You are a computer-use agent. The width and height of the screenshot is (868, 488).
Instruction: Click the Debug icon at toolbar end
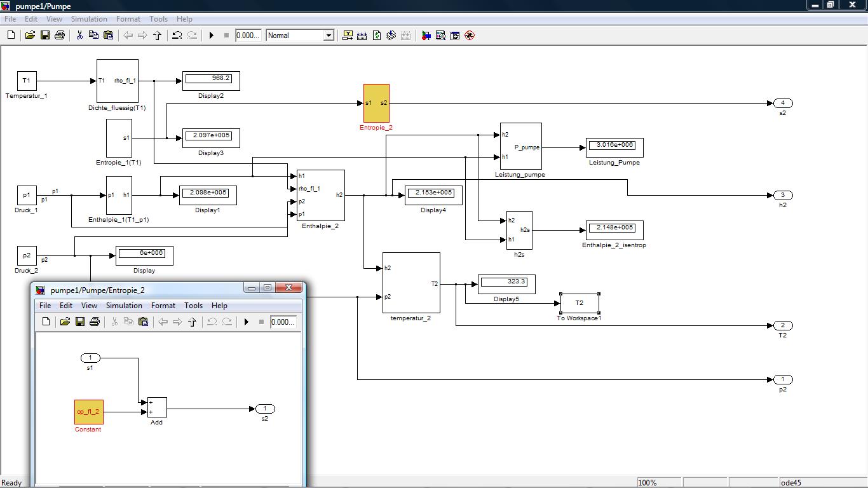(470, 36)
